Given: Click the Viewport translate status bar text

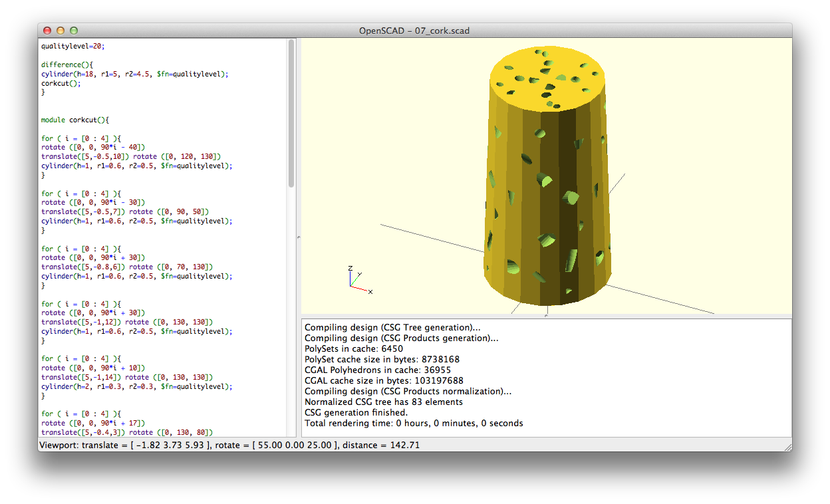Looking at the screenshot, I should pos(229,445).
